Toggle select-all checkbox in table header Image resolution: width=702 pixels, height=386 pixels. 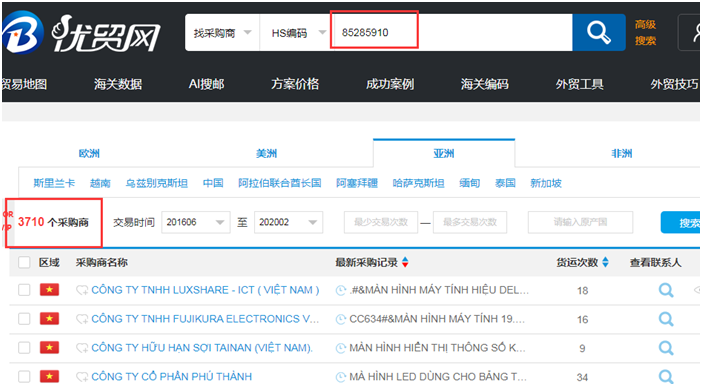24,262
